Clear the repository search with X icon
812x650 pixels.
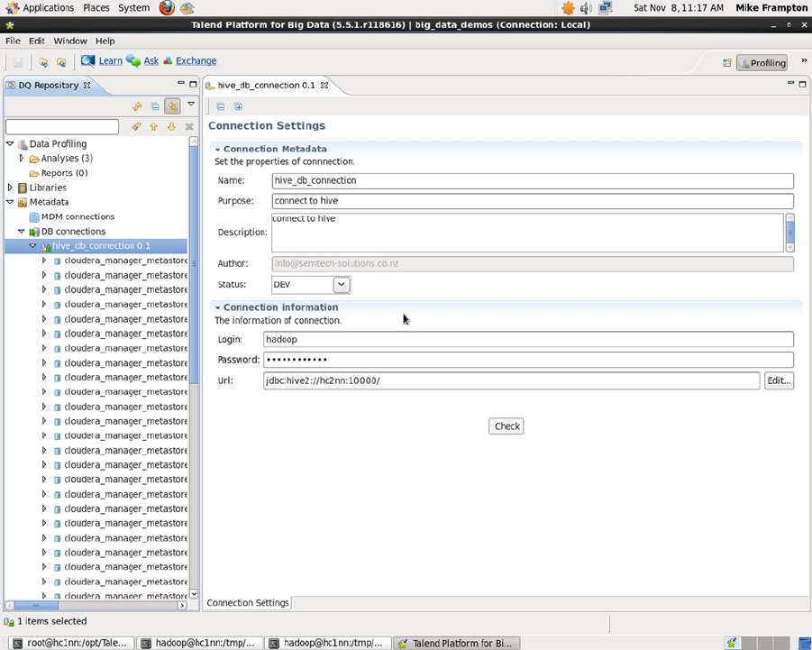189,126
